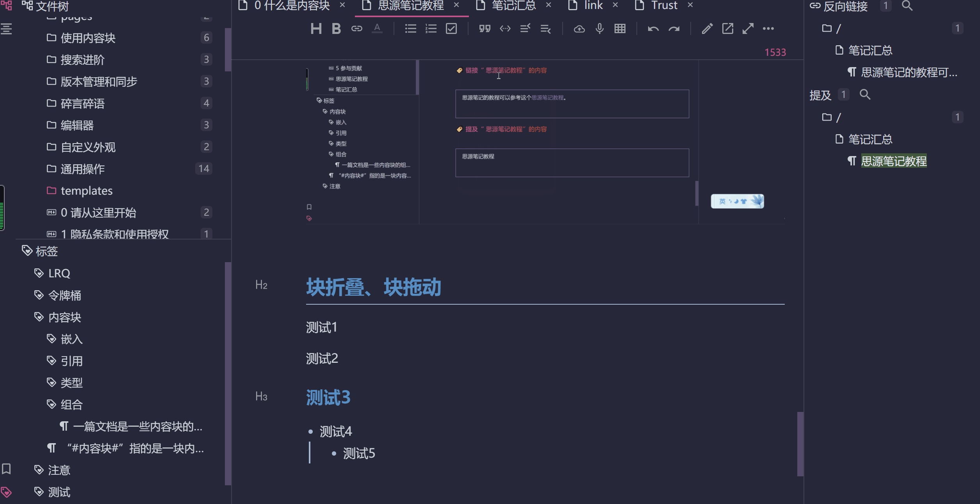980x504 pixels.
Task: Switch to the Trust tab
Action: (664, 5)
